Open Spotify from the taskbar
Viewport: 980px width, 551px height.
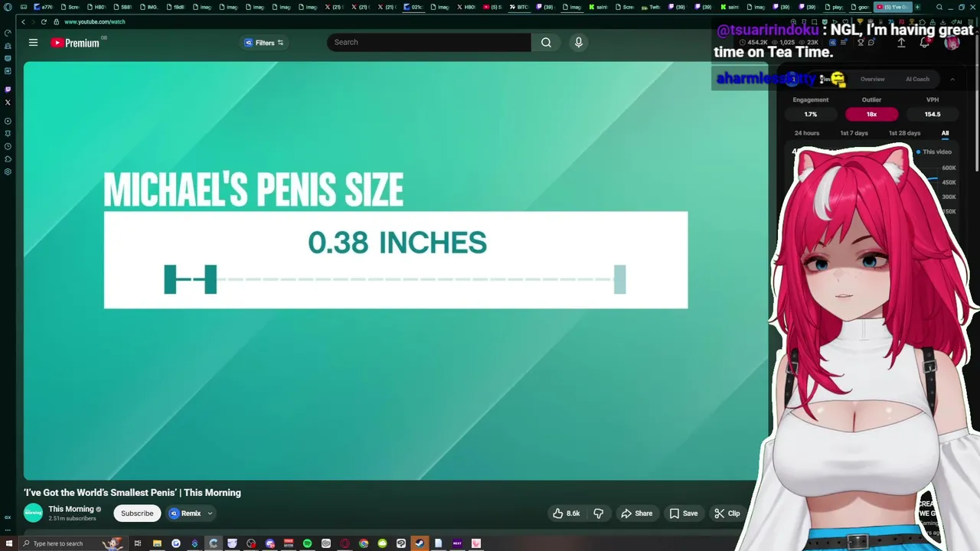(307, 543)
